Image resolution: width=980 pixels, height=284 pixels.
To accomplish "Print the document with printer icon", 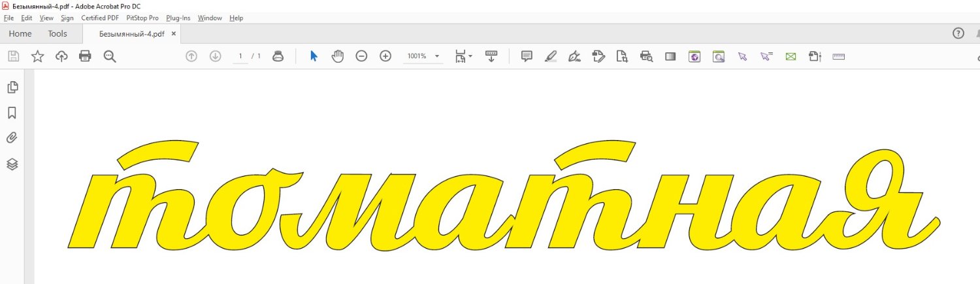I will coord(85,56).
